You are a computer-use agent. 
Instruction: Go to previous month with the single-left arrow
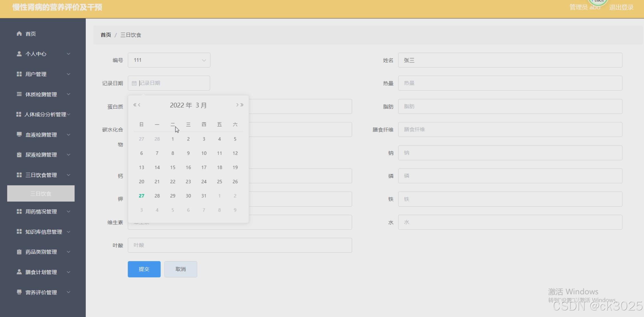139,105
